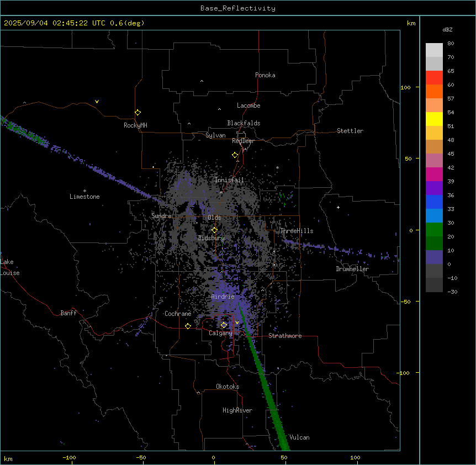
Task: Click the Banff label
Action: (x=68, y=313)
